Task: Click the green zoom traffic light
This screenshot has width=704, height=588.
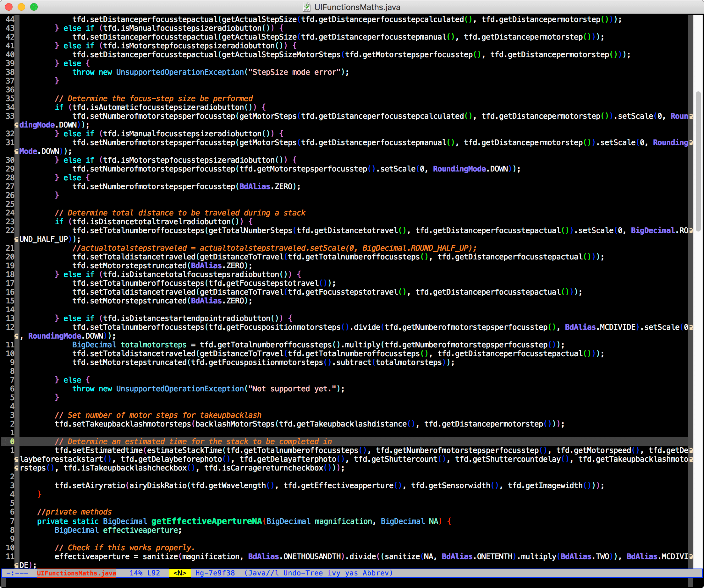Action: pyautogui.click(x=34, y=7)
